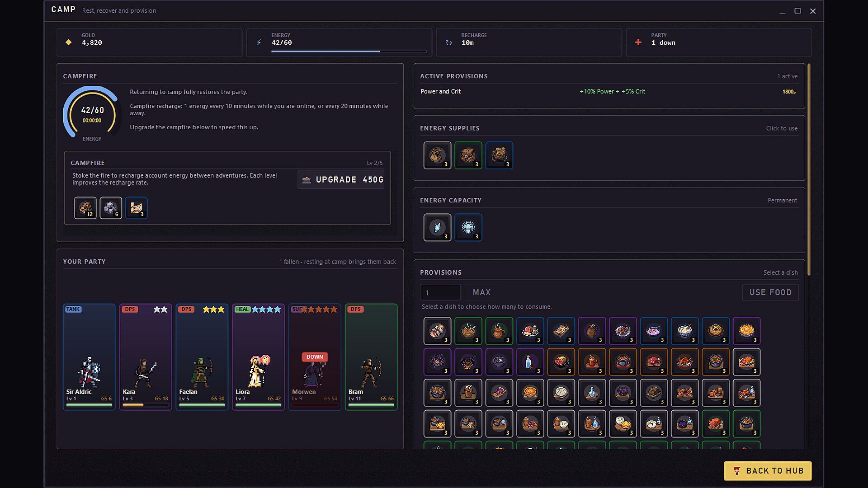Click the USE FOOD button
The width and height of the screenshot is (868, 488).
[x=770, y=292]
